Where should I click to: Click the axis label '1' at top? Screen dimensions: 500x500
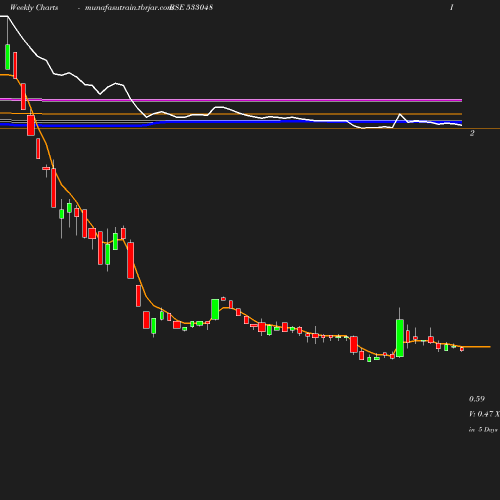tap(452, 7)
